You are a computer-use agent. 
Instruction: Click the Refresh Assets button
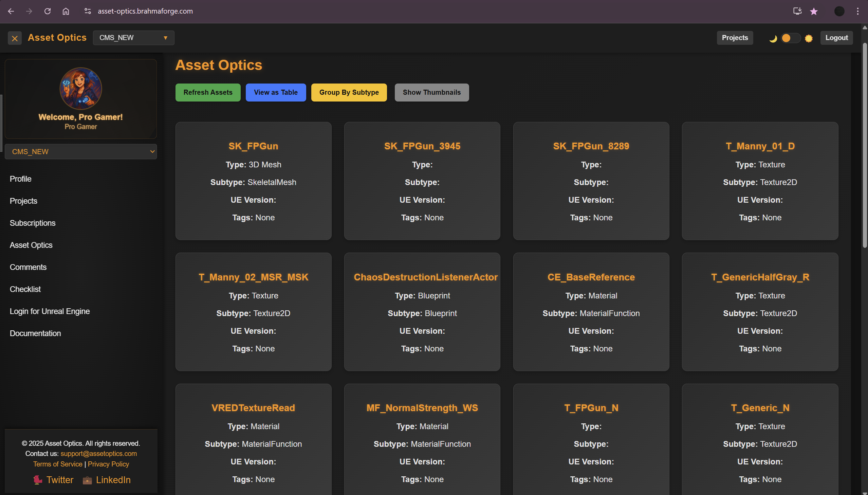click(208, 92)
